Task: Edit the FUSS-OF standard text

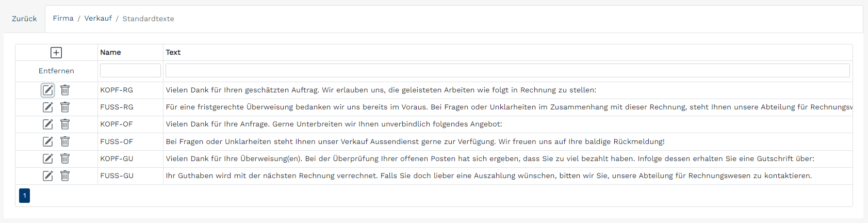Action: click(x=47, y=141)
